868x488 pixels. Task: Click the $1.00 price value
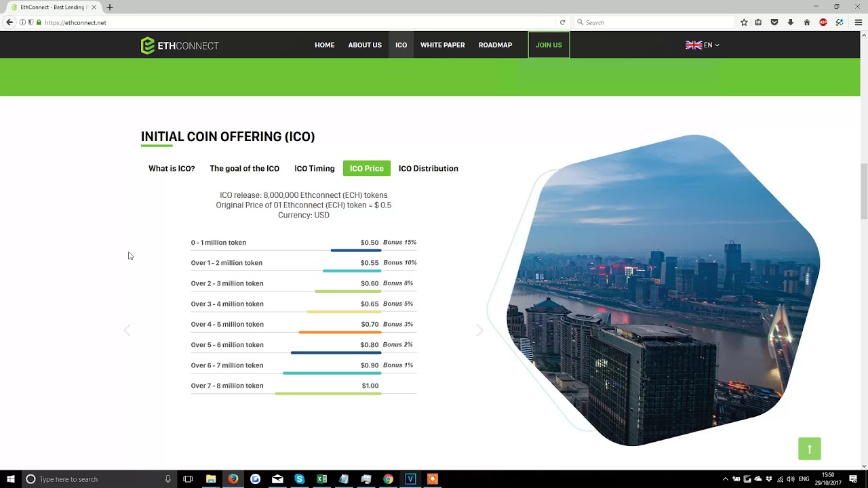[370, 386]
